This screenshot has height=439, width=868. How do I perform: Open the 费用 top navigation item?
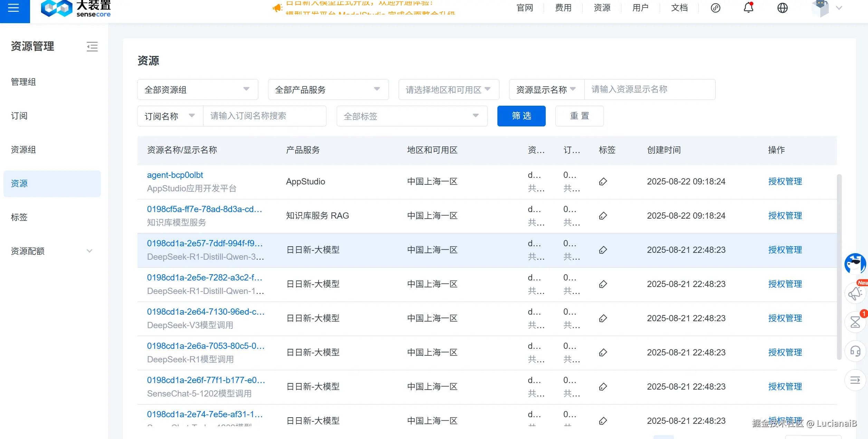point(563,8)
